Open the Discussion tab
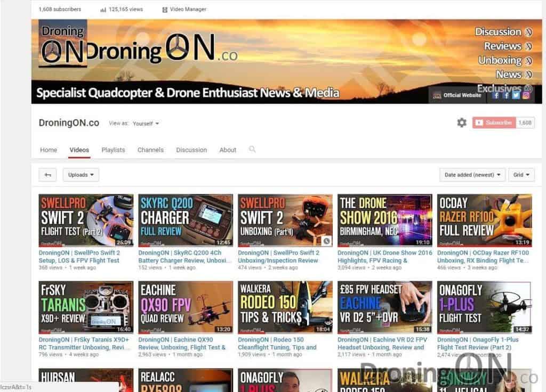Viewport: 546px width, 392px height. tap(191, 150)
